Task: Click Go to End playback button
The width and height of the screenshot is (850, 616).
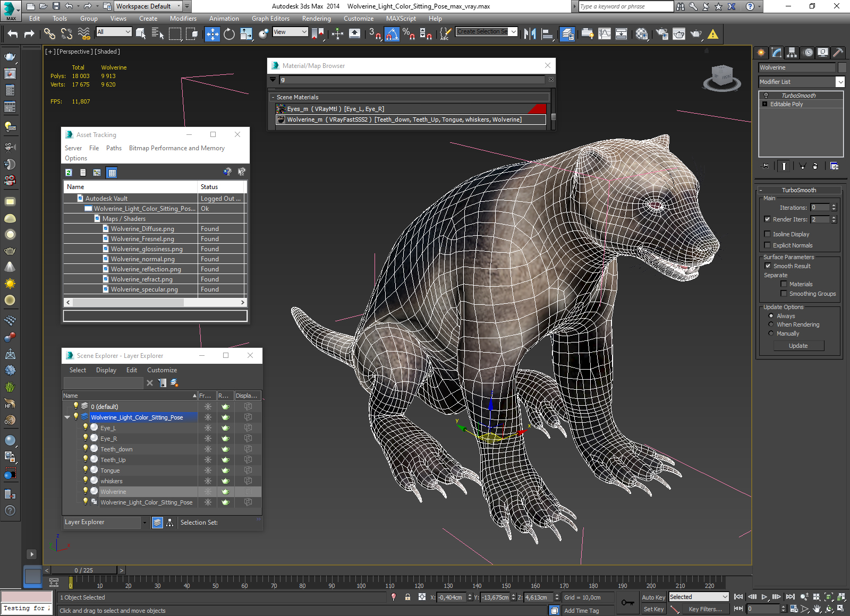Action: pos(790,597)
